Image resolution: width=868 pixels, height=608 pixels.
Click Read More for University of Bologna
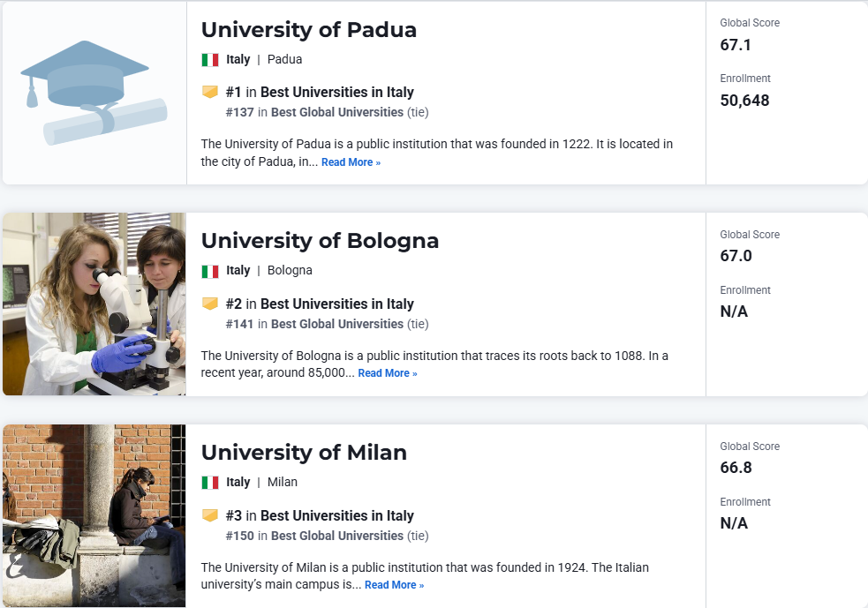tap(388, 373)
